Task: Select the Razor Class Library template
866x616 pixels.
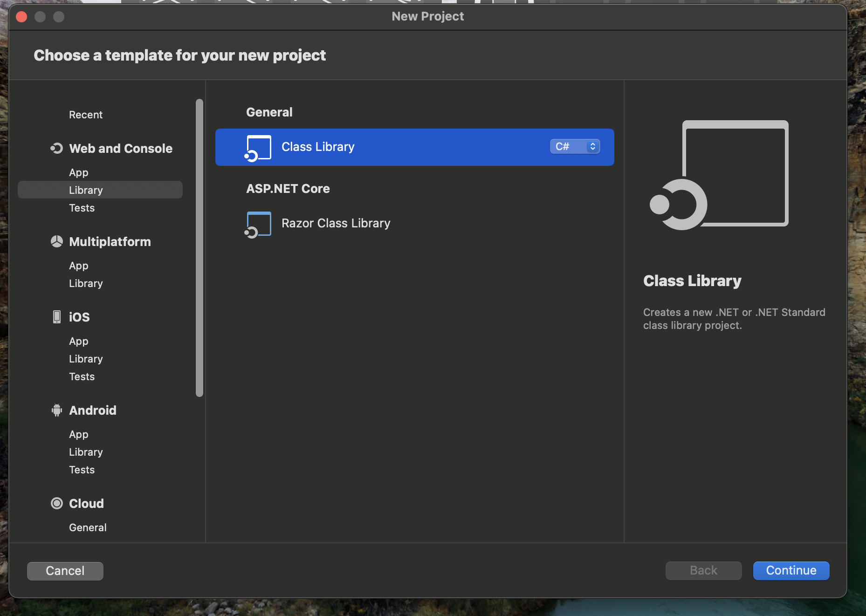Action: [336, 224]
